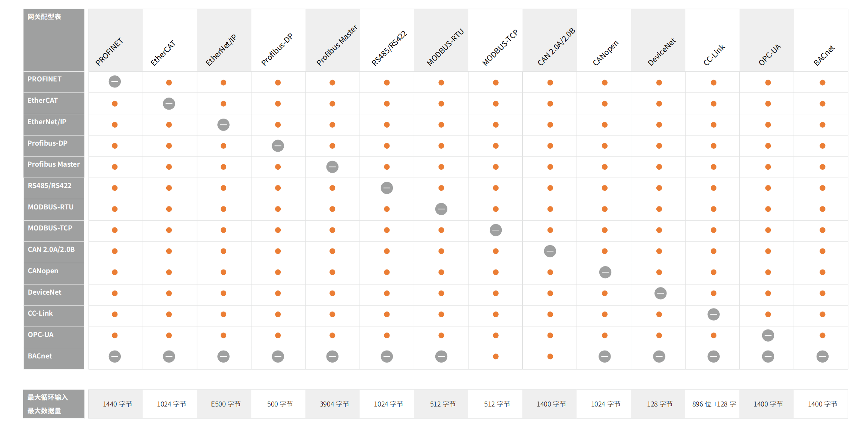Click the 1440 字节 data cell
The image size is (868, 429).
pyautogui.click(x=117, y=404)
